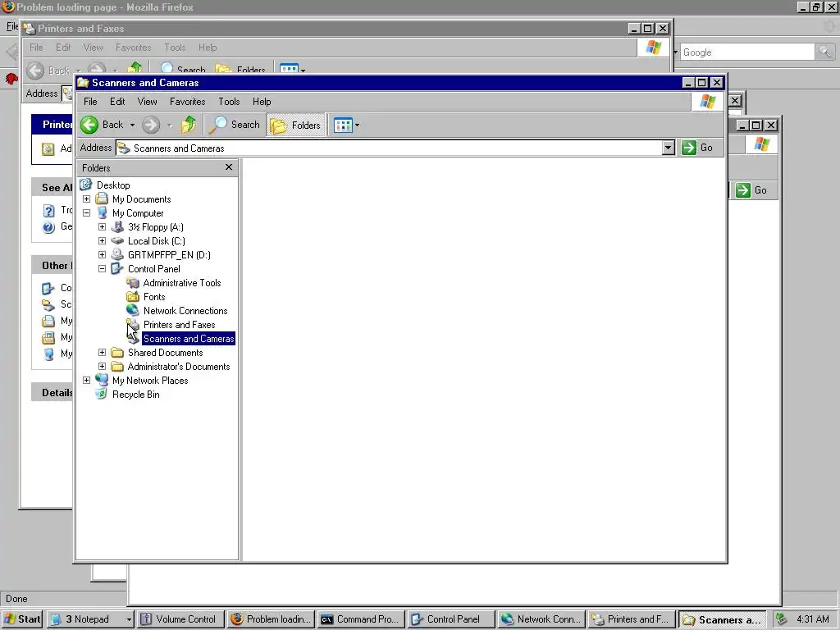The width and height of the screenshot is (840, 630).
Task: Collapse My Computer in the folder tree
Action: coord(86,212)
